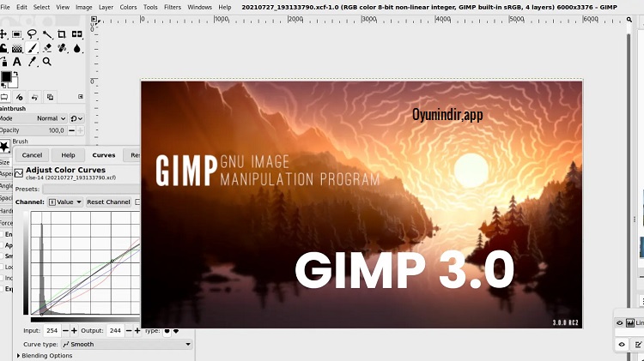644x361 pixels.
Task: Open the Device Status tab icon
Action: 19,97
